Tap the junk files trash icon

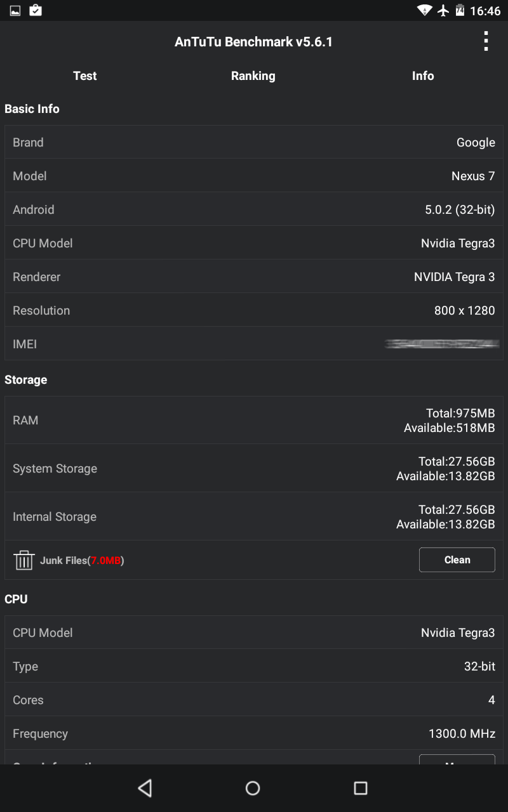coord(24,560)
